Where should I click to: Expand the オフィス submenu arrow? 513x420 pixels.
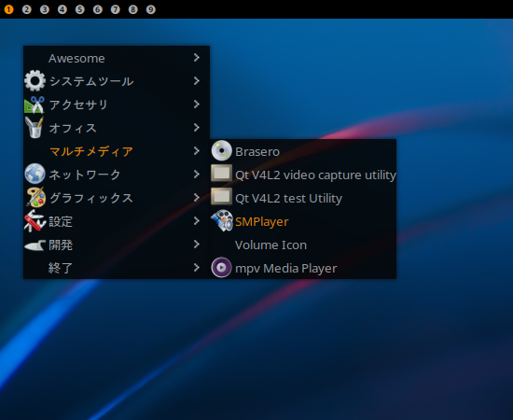(x=196, y=127)
